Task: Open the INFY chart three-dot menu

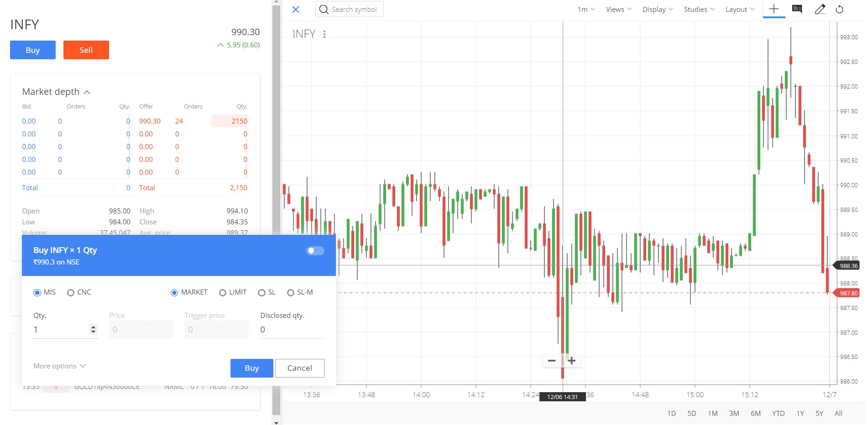Action: 324,34
